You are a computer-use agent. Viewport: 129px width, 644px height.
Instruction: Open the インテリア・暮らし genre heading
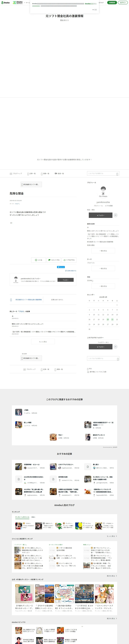click(21, 545)
